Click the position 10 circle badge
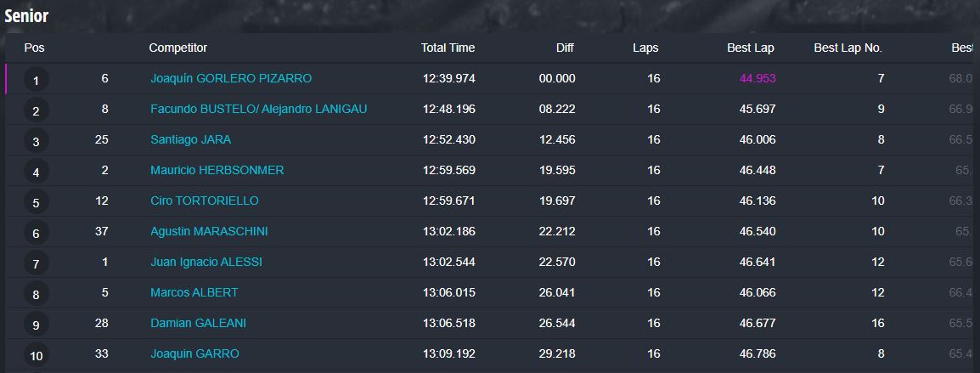 [x=36, y=356]
